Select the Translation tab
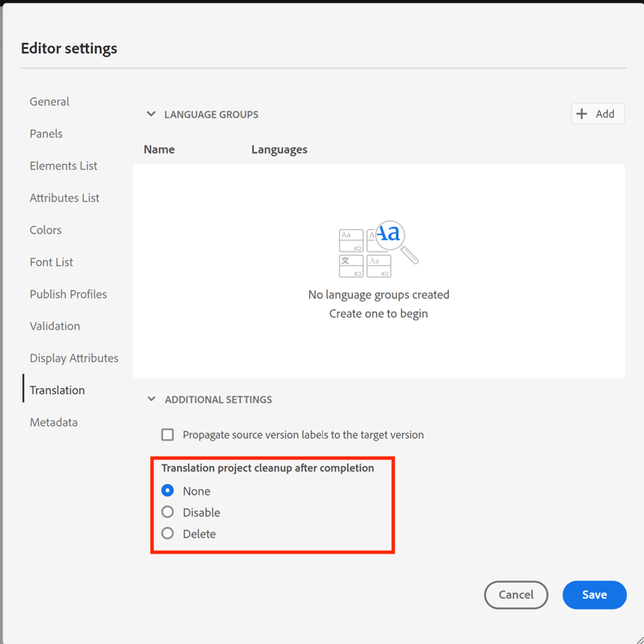Image resolution: width=644 pixels, height=644 pixels. point(57,390)
